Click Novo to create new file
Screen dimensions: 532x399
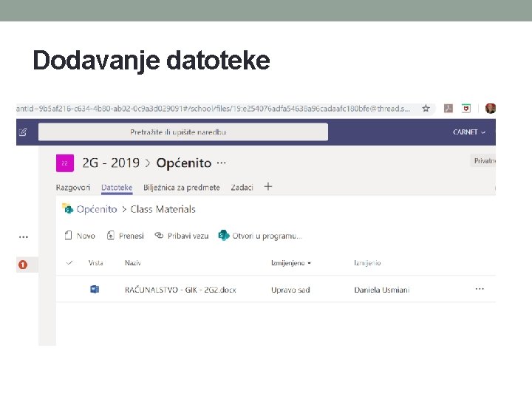[80, 236]
